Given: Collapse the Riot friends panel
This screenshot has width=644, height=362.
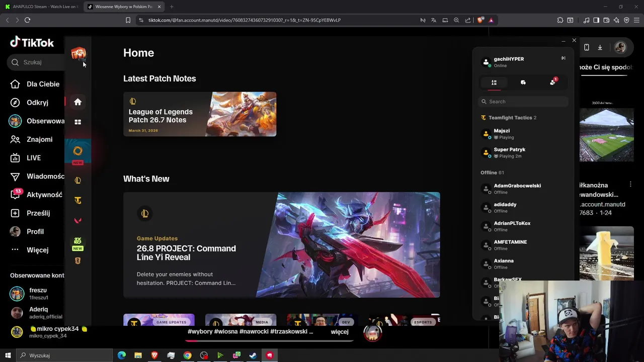Looking at the screenshot, I should 563,58.
